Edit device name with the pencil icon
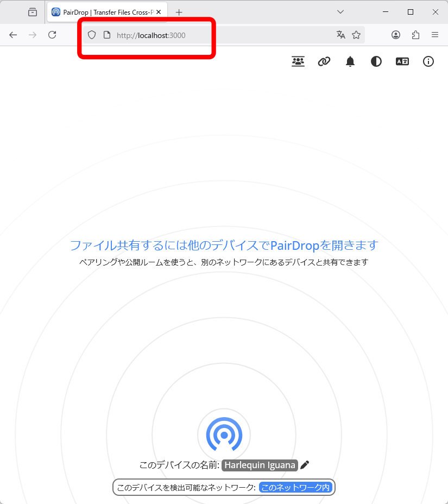 click(x=305, y=465)
